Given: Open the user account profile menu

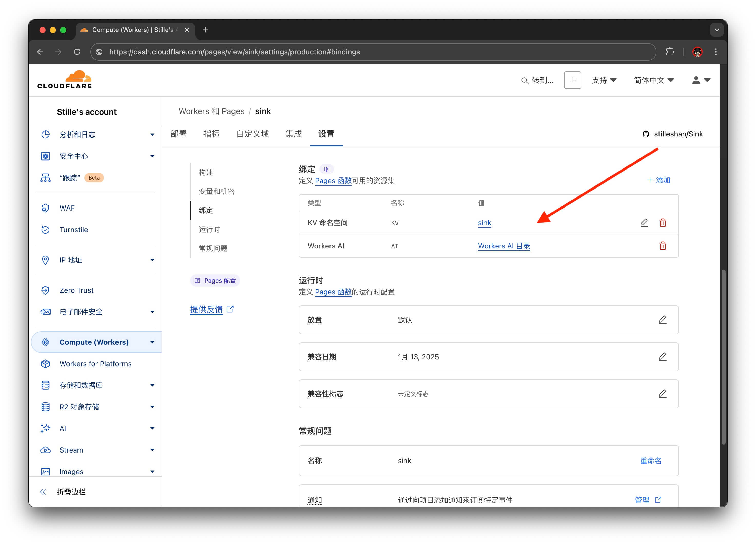Looking at the screenshot, I should (701, 80).
